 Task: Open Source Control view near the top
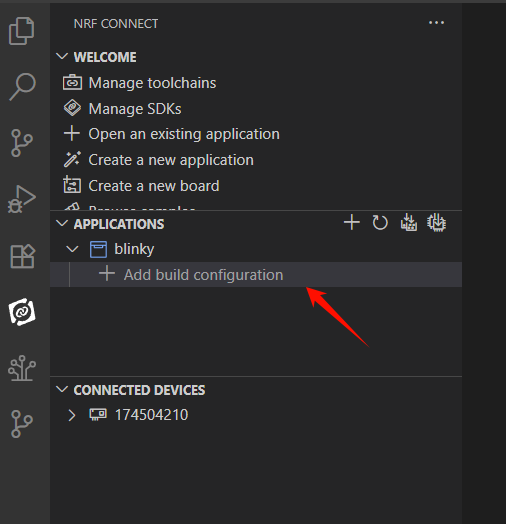pyautogui.click(x=22, y=143)
